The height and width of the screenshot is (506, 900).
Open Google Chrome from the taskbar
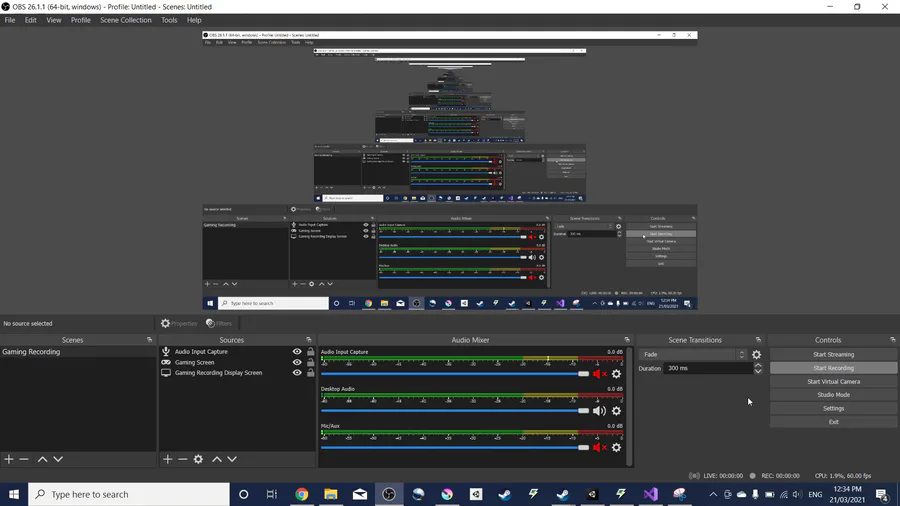[301, 494]
